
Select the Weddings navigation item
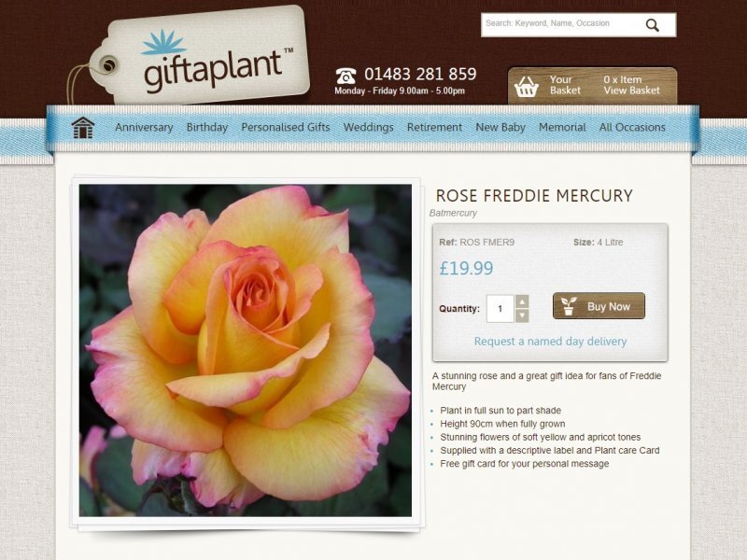coord(368,128)
